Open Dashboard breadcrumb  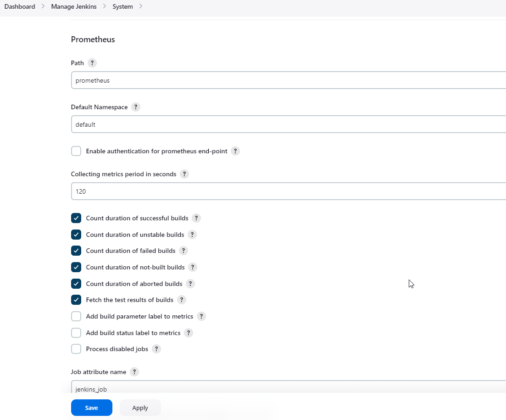[20, 6]
